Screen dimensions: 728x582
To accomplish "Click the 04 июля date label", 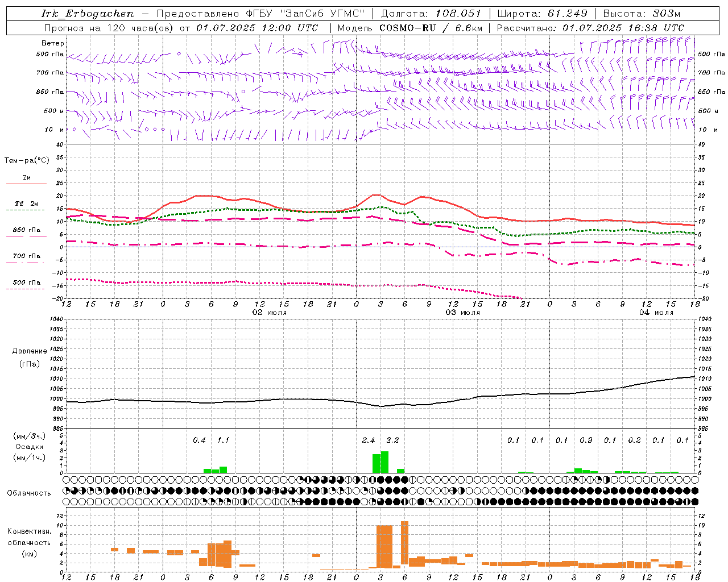I will (656, 313).
